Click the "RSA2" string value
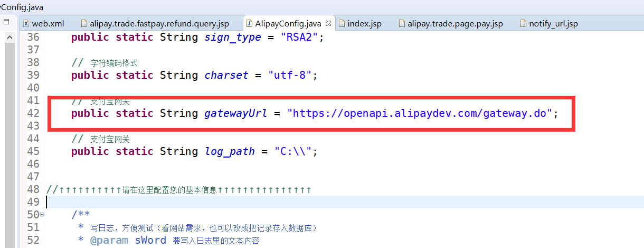Viewport: 644px width, 248px height. 298,37
